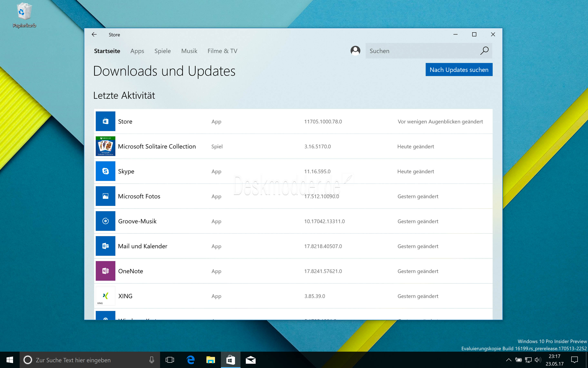Show hidden system tray icons
Screen dimensions: 588x368
[x=509, y=360]
